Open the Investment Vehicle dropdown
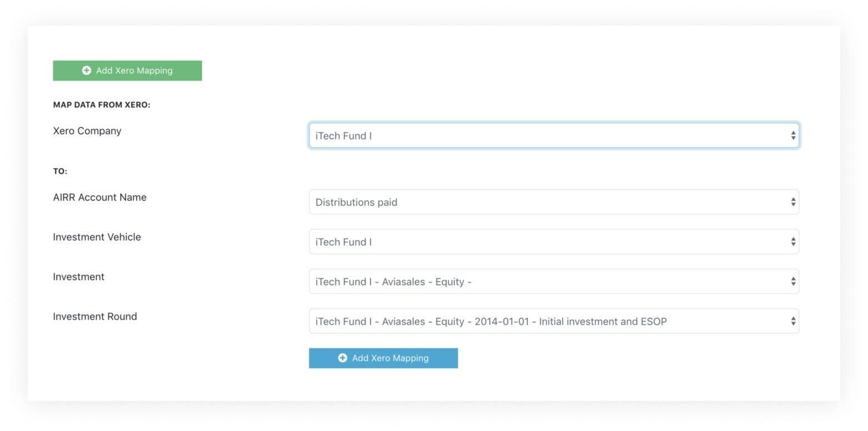This screenshot has height=431, width=868. 554,242
